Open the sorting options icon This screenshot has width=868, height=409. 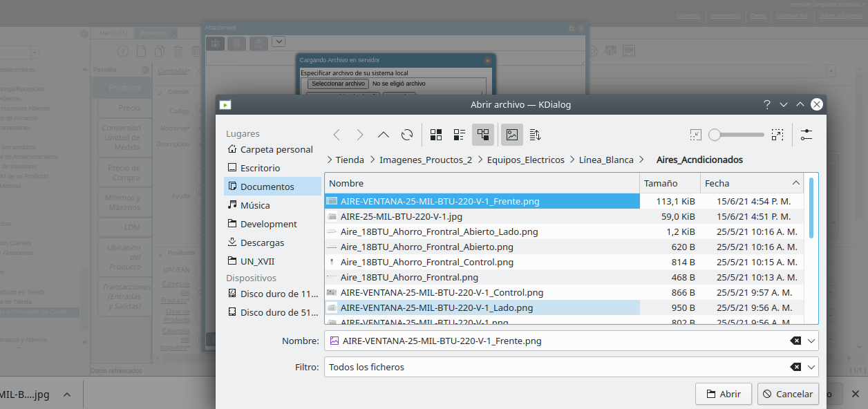pyautogui.click(x=534, y=134)
